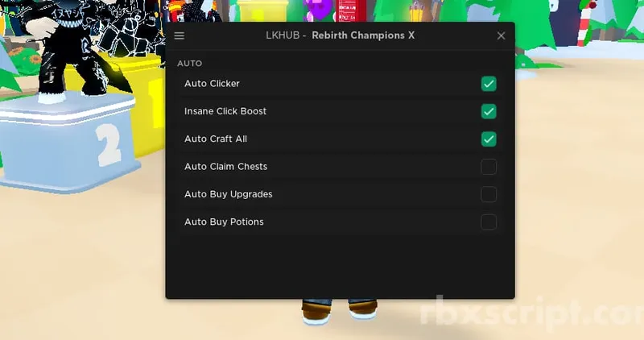
Task: Click the Auto Claim Chests label
Action: click(x=225, y=167)
